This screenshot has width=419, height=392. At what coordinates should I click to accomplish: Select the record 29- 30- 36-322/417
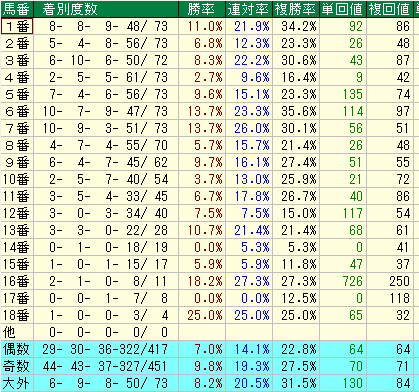[x=105, y=349]
